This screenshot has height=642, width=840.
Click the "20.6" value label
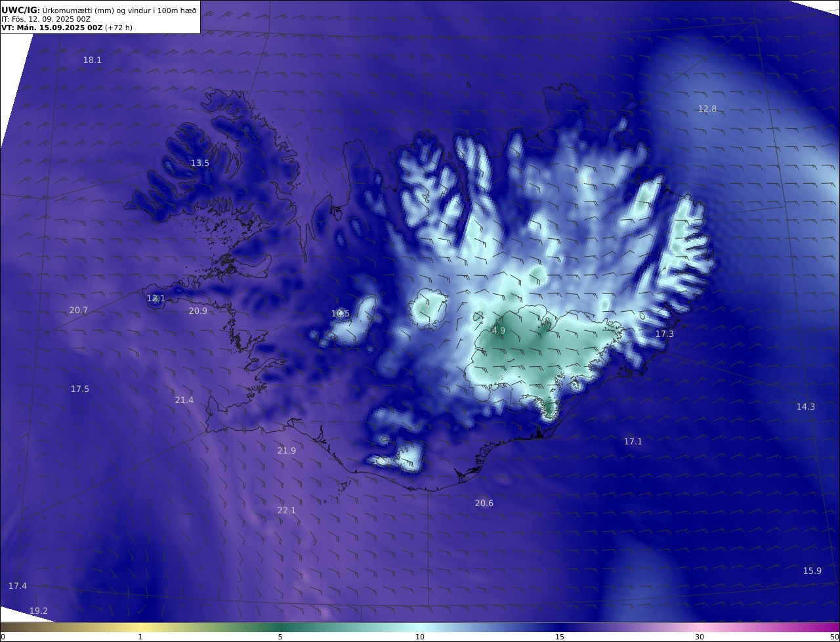pyautogui.click(x=484, y=503)
